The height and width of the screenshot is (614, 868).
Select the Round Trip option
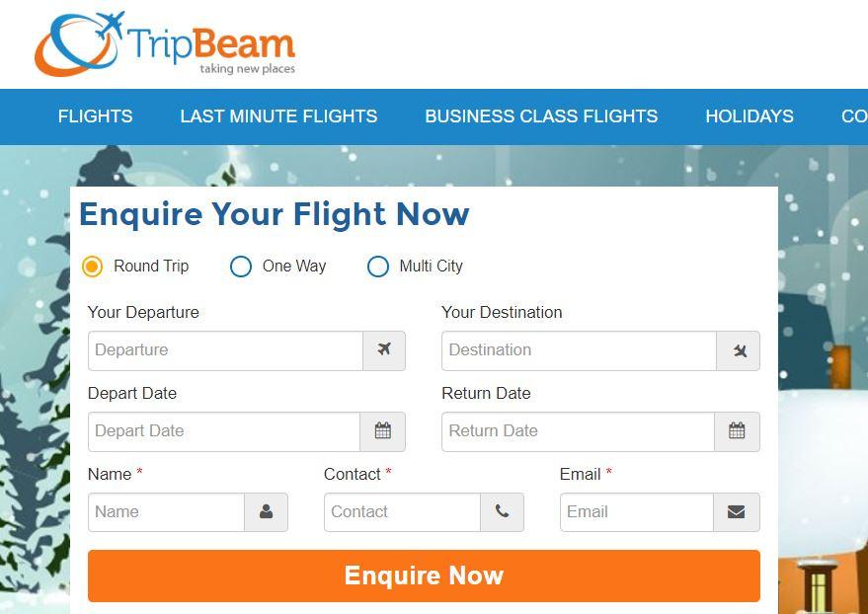coord(93,267)
